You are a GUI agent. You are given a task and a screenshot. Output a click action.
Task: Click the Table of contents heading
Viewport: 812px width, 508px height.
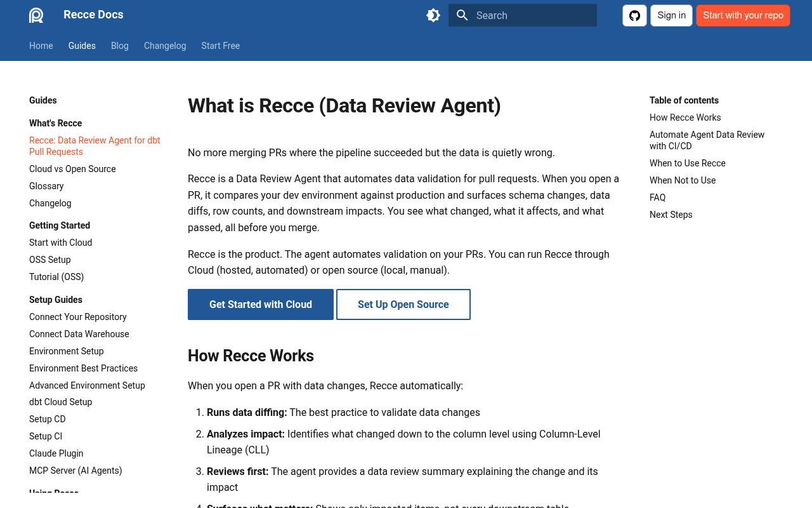click(684, 100)
